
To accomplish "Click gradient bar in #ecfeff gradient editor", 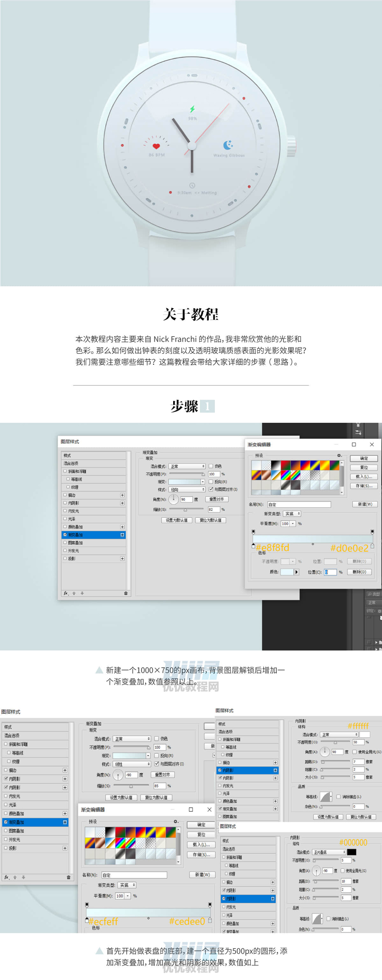I will 148,912.
